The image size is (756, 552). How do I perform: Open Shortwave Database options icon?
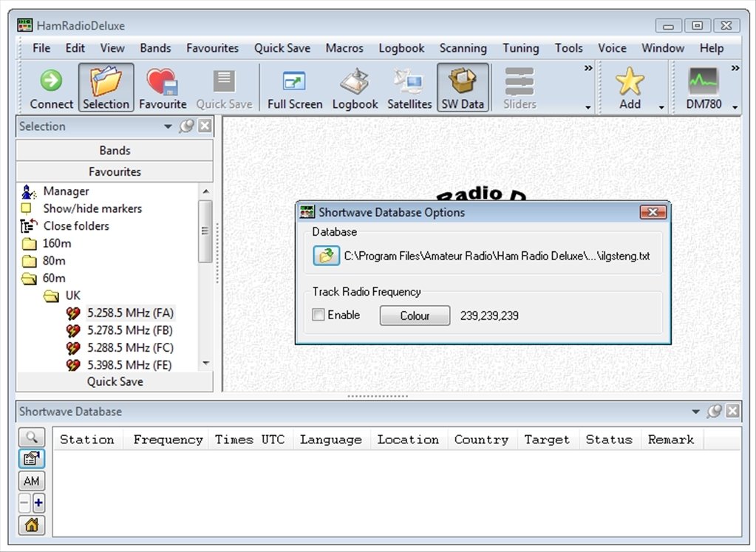click(x=32, y=458)
